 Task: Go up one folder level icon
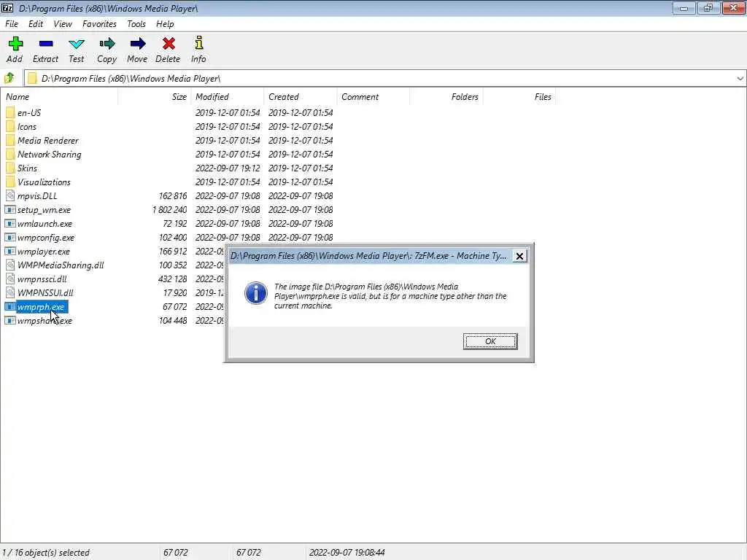point(9,78)
